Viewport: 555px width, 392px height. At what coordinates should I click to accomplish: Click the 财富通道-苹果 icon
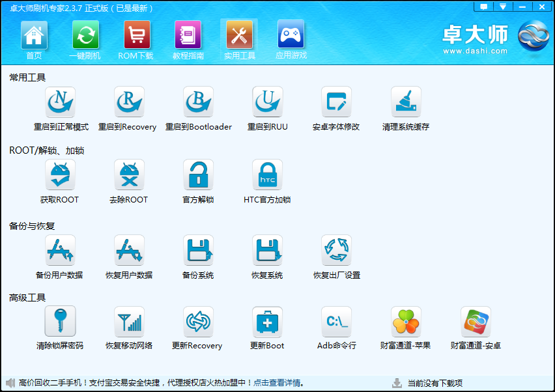click(406, 321)
